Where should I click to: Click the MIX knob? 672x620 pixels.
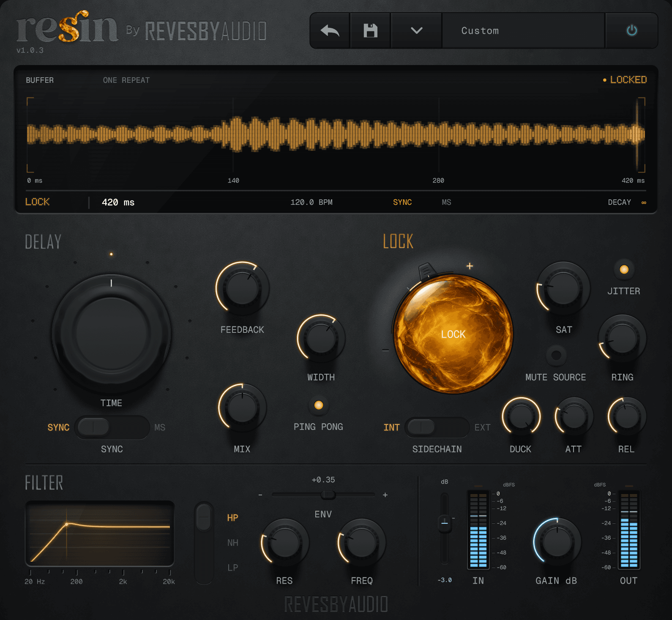(x=242, y=408)
